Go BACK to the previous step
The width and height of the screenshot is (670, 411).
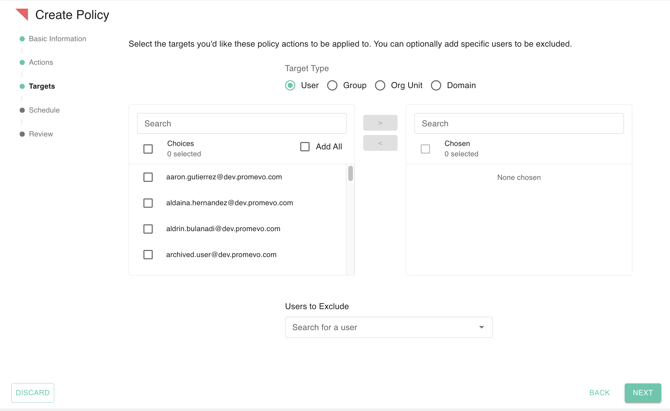point(599,393)
